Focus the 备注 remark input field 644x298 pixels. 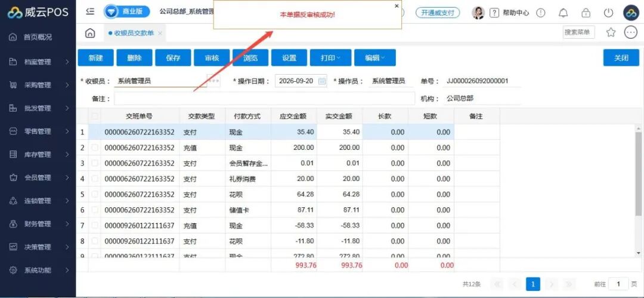(265, 99)
